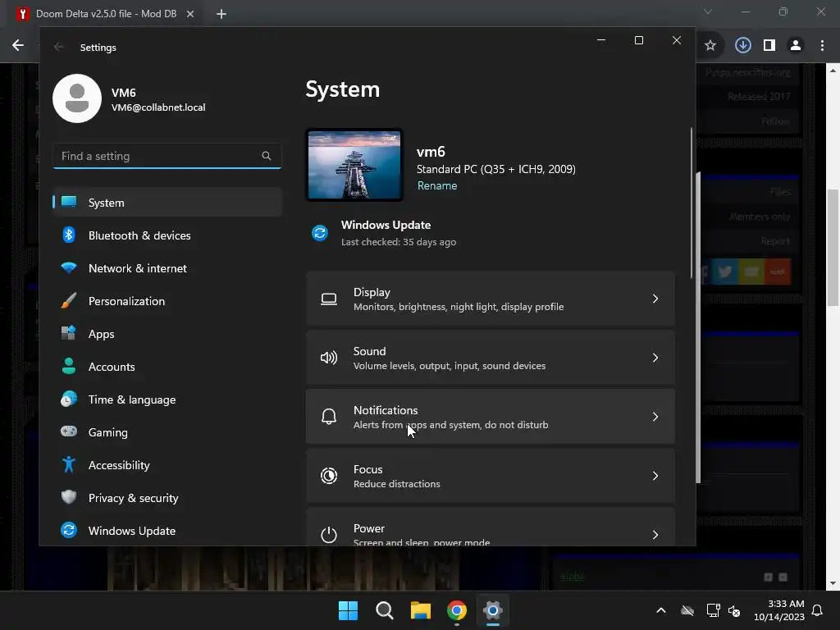
Task: Click the Accounts person icon
Action: [69, 367]
